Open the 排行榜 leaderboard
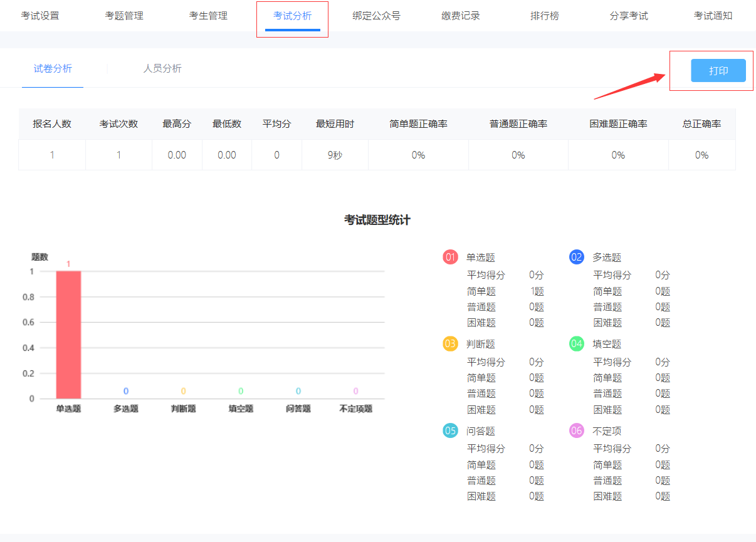Image resolution: width=756 pixels, height=542 pixels. pos(544,16)
